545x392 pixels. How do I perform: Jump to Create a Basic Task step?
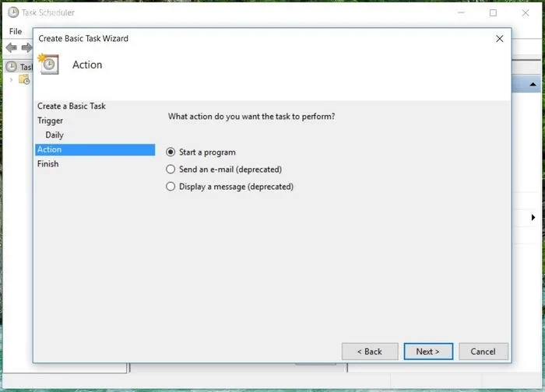click(x=72, y=106)
